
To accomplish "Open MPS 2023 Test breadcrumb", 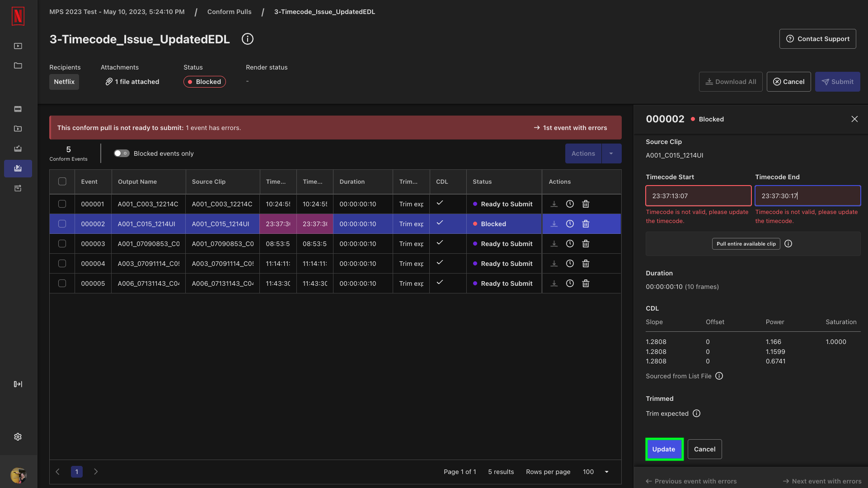I will [x=117, y=12].
